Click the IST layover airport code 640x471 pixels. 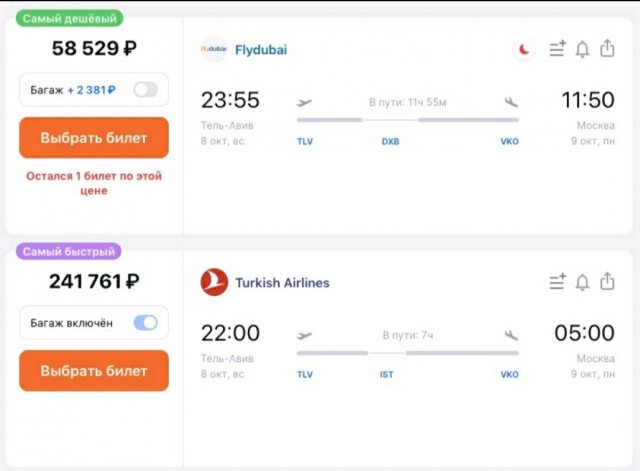pos(386,375)
